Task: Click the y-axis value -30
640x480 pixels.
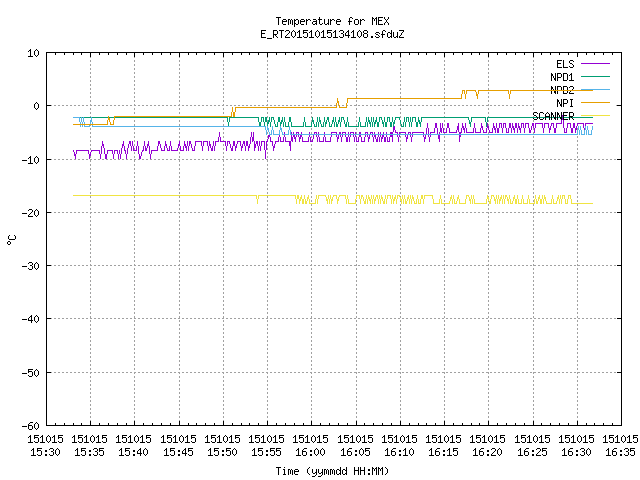Action: (31, 266)
